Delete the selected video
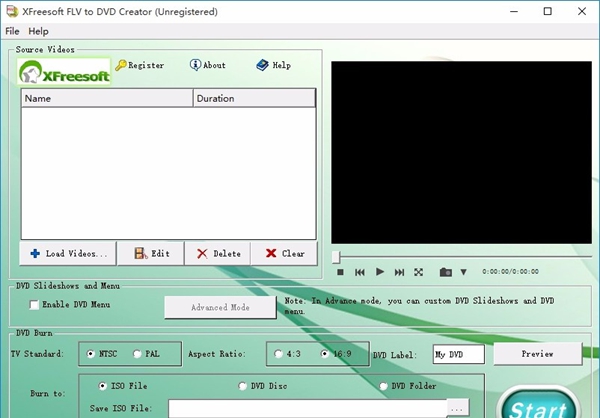This screenshot has height=418, width=600. 218,253
